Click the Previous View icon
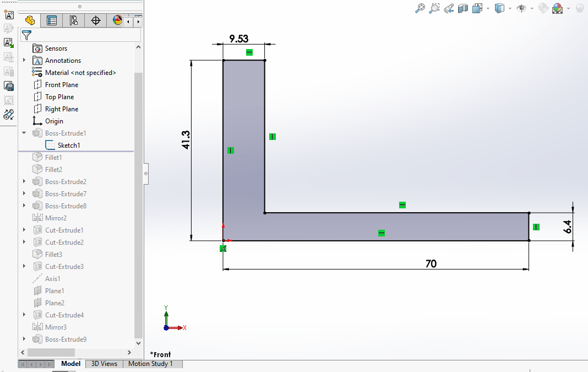 449,8
